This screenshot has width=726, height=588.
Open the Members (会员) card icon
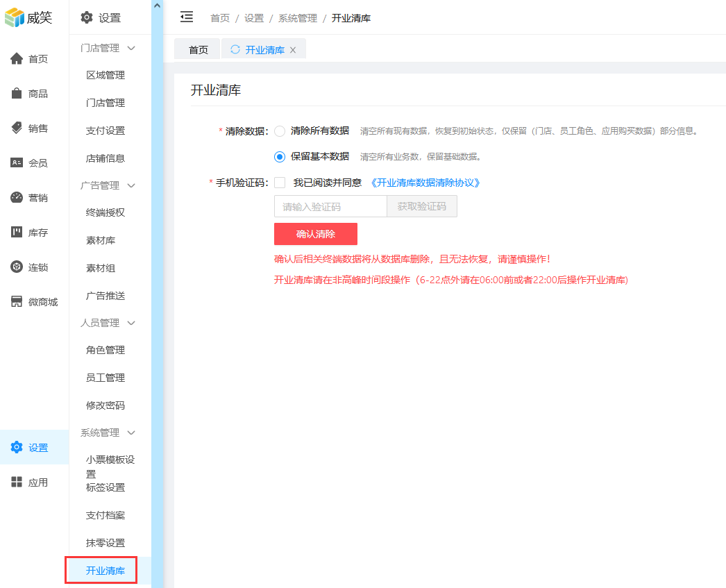coord(17,162)
